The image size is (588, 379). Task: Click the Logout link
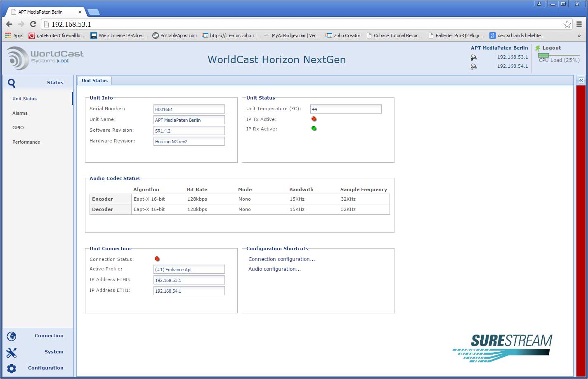pos(552,48)
